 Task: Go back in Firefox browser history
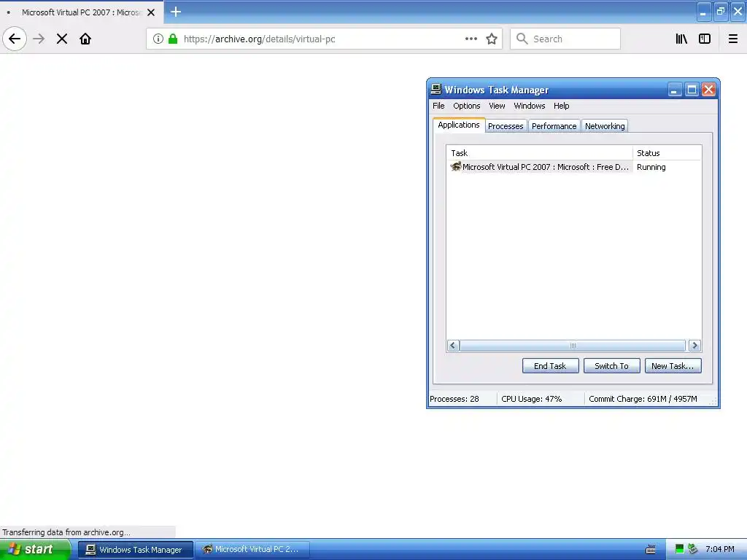point(15,39)
